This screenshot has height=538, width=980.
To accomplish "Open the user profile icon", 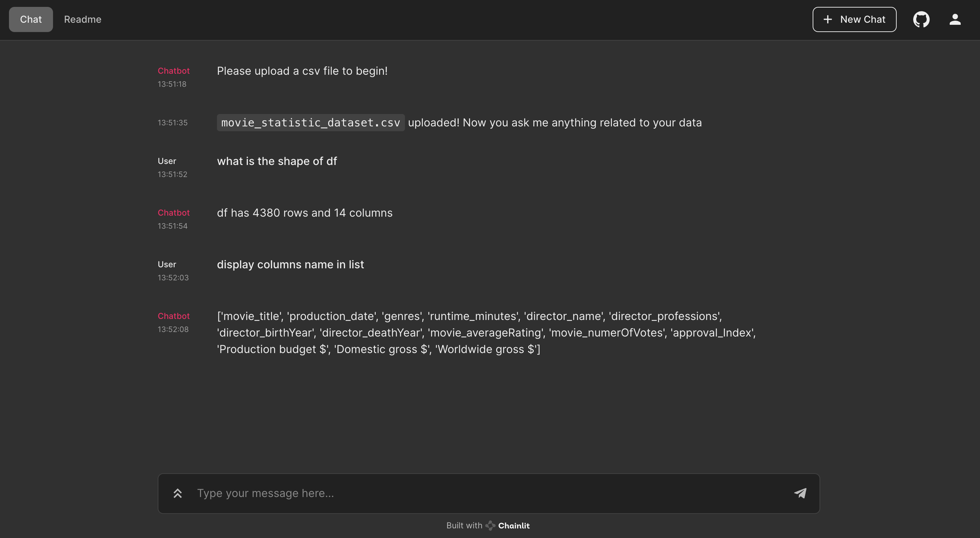I will pos(955,19).
